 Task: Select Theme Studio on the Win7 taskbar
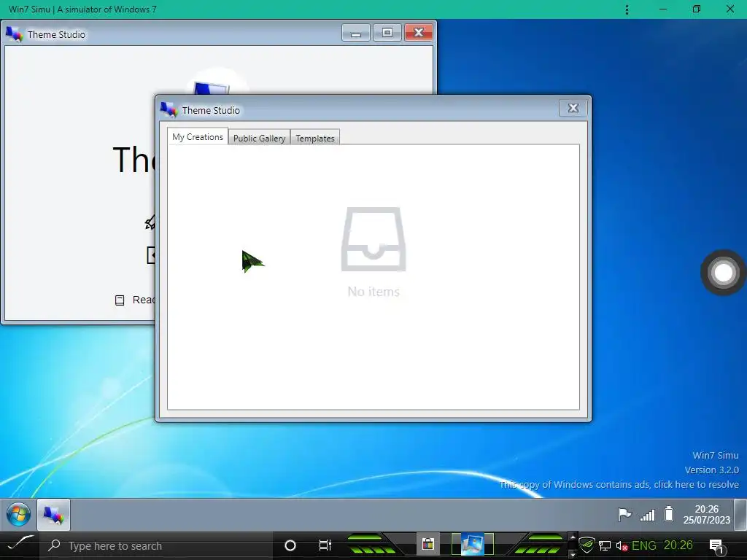coord(53,515)
